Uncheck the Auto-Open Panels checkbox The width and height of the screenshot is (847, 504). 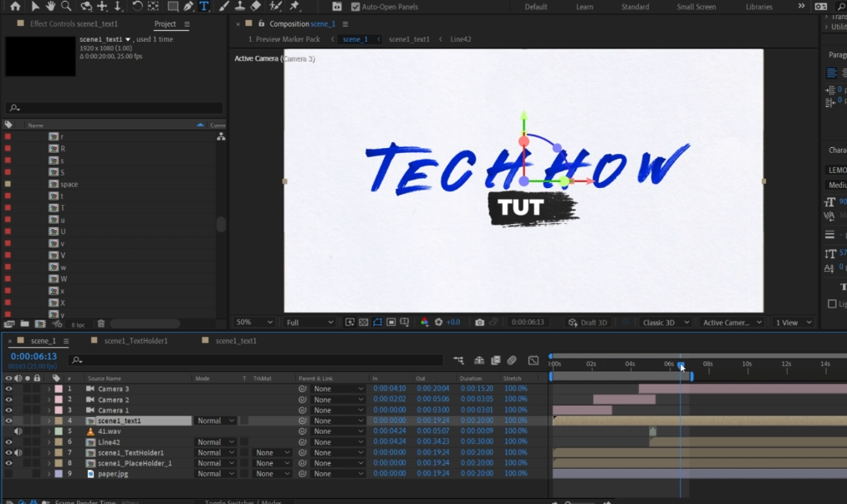tap(355, 7)
